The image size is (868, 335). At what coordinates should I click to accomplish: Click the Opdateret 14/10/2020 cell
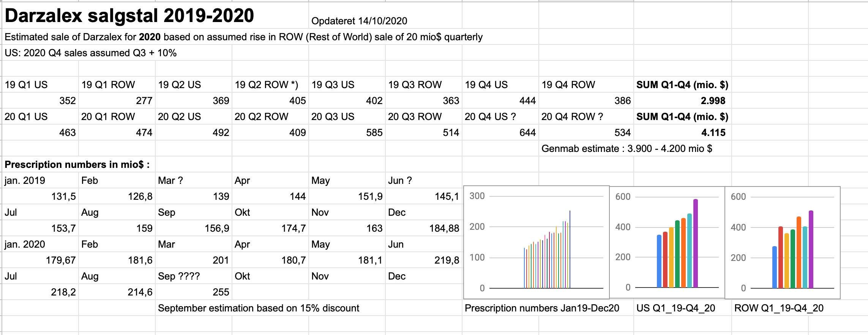(359, 21)
